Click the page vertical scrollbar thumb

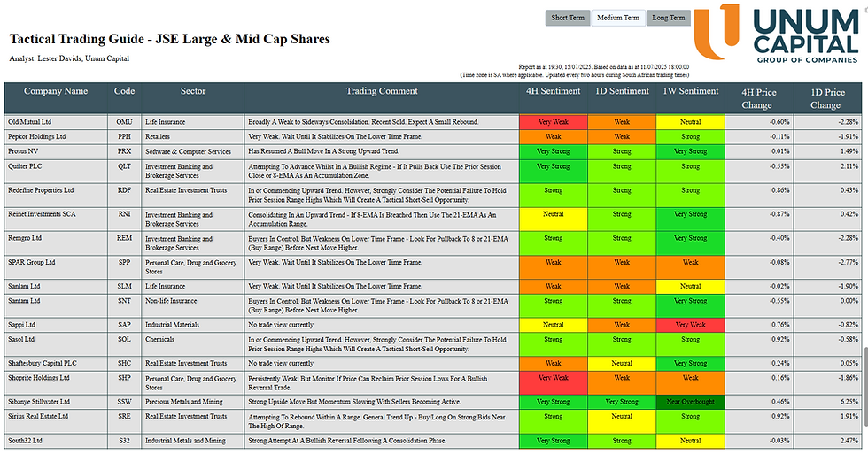pos(864,386)
